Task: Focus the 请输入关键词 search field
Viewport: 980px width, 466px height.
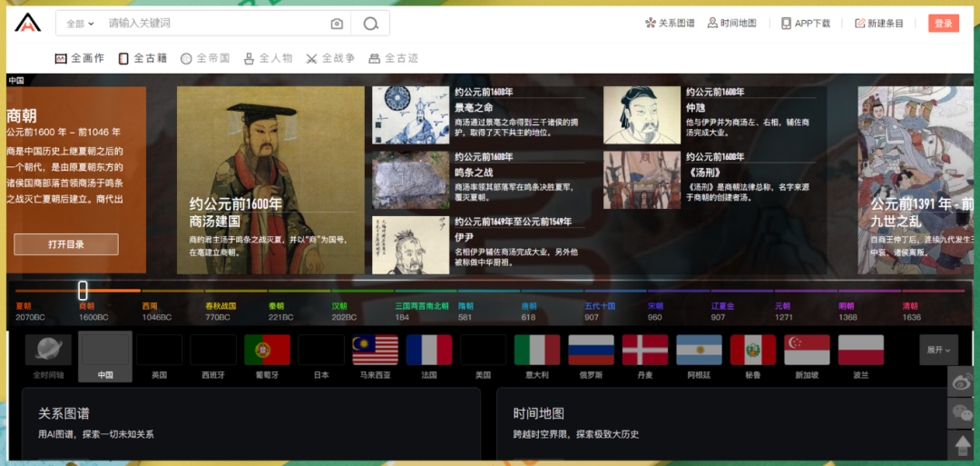Action: (212, 23)
